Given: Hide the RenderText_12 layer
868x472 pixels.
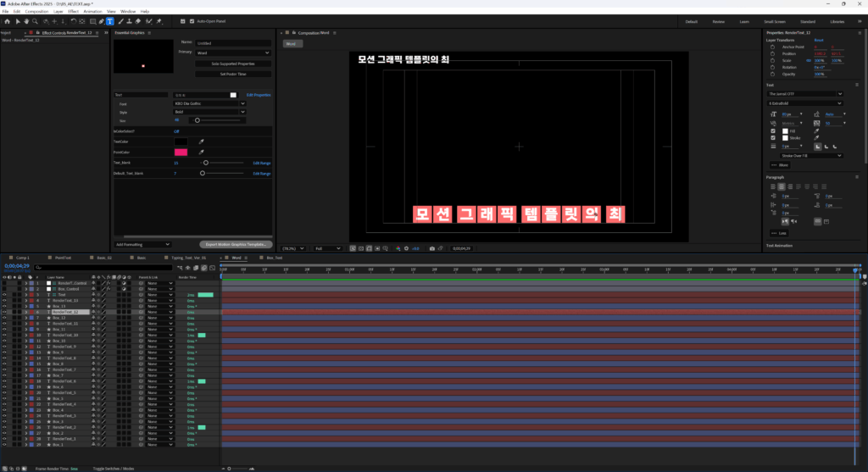Looking at the screenshot, I should pyautogui.click(x=4, y=312).
